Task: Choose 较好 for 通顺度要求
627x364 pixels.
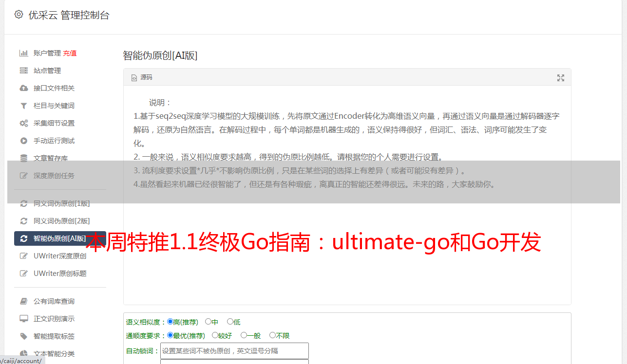Action: pos(215,335)
